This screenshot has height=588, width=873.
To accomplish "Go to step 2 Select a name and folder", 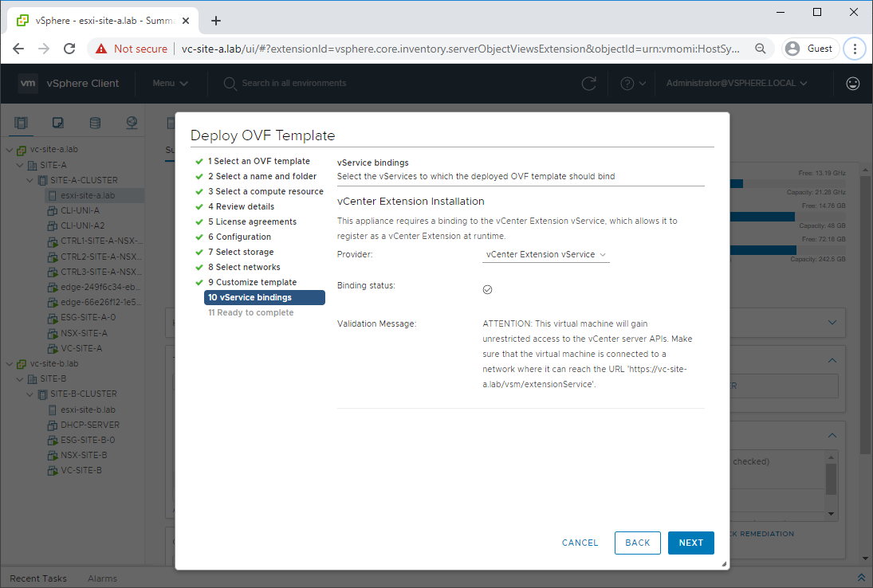I will coord(262,176).
